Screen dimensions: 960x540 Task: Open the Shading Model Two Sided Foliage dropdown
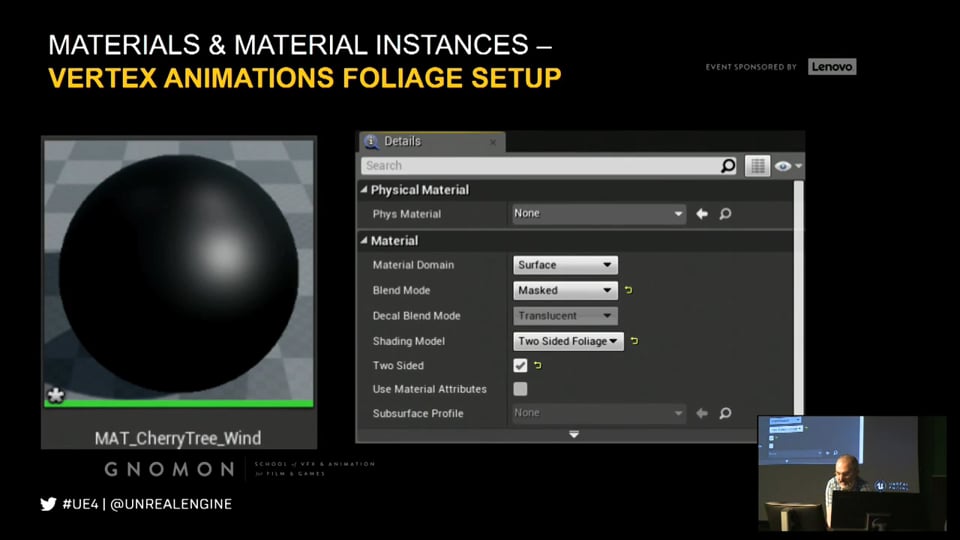tap(568, 341)
